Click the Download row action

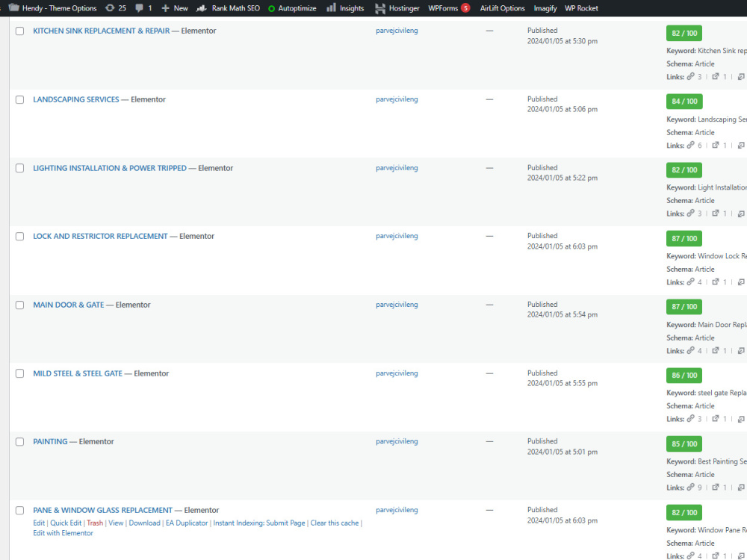click(x=144, y=523)
